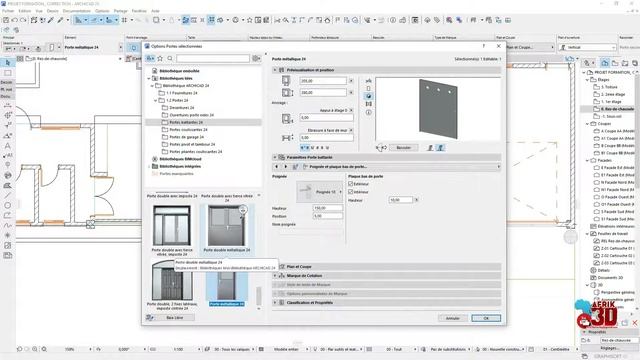The image size is (640, 360).
Task: Open the Vue menu
Action: [39, 11]
